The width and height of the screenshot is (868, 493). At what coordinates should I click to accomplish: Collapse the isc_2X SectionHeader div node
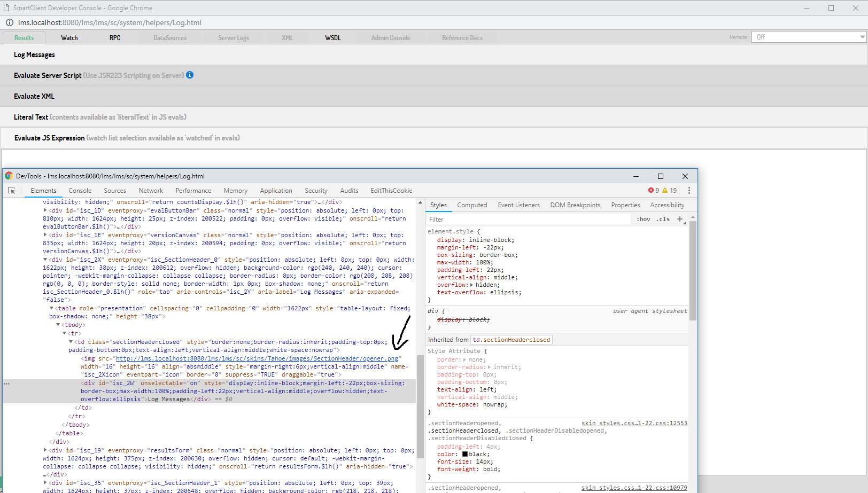(45, 260)
